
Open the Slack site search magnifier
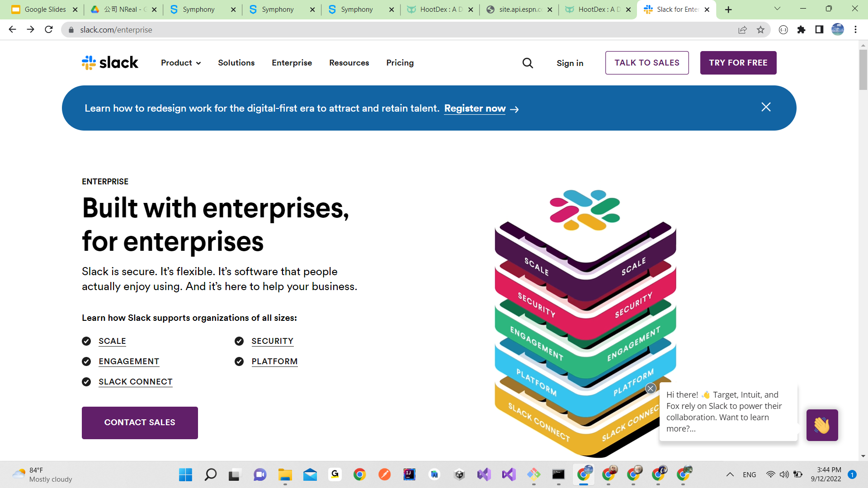coord(528,63)
